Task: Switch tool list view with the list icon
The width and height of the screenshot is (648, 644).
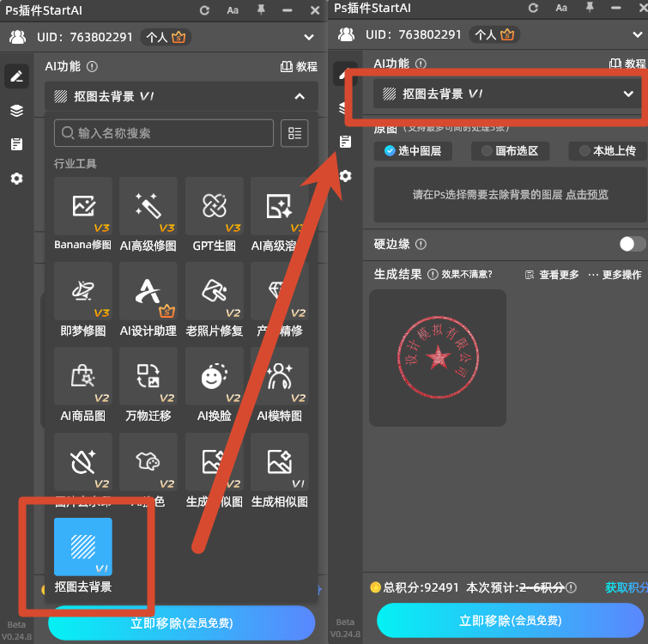Action: tap(294, 133)
